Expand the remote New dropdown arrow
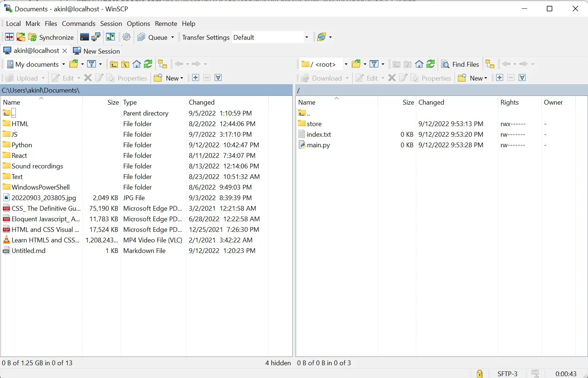Viewport: 588px width, 378px height. click(486, 78)
